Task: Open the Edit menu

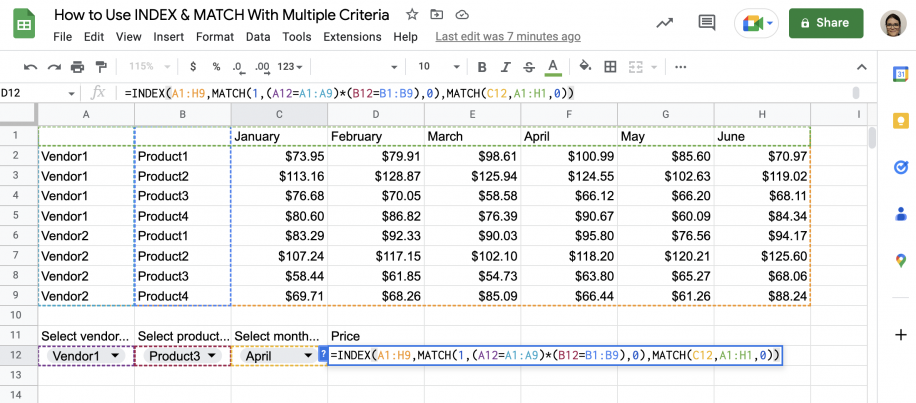Action: [94, 37]
